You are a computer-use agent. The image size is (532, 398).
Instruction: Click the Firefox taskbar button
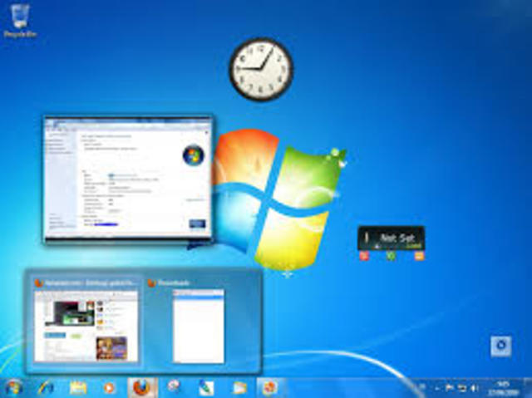point(142,387)
